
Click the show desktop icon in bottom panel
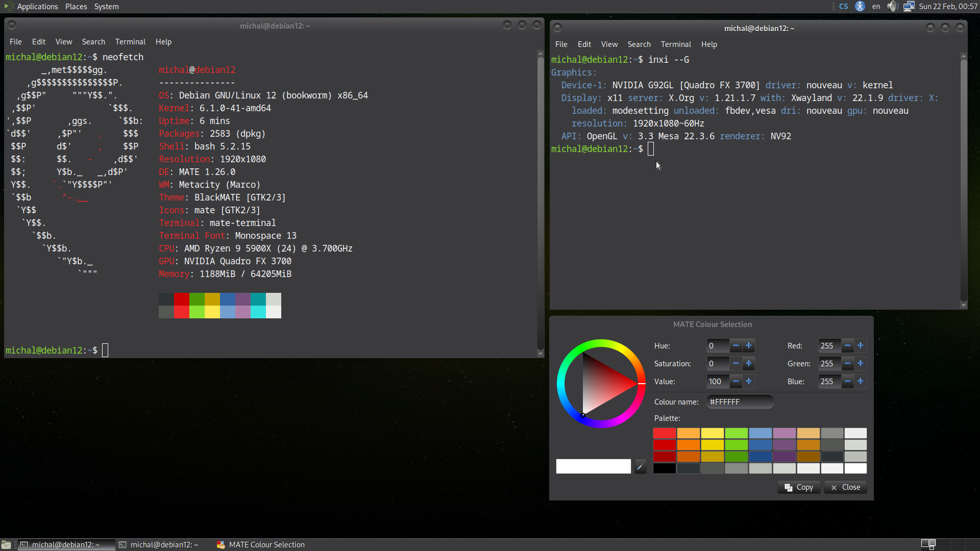[6, 545]
